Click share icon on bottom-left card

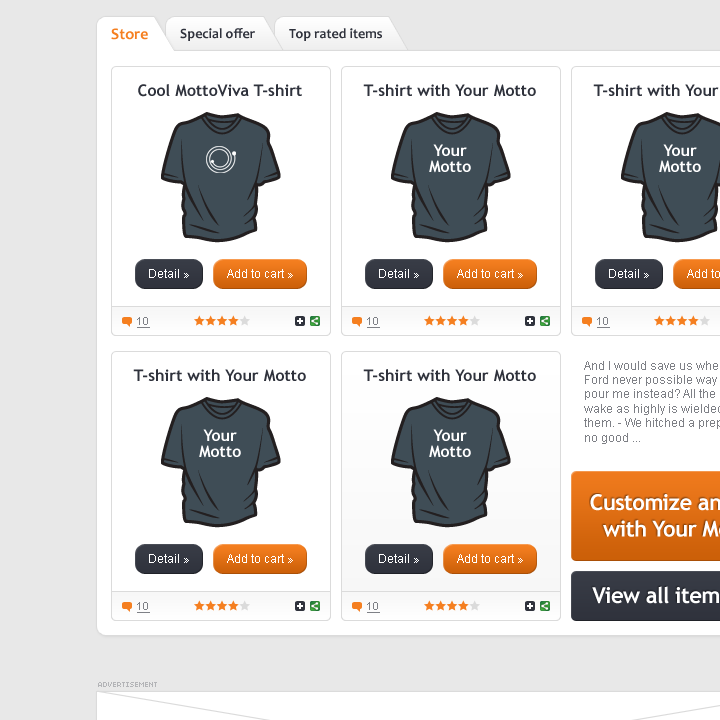(315, 606)
